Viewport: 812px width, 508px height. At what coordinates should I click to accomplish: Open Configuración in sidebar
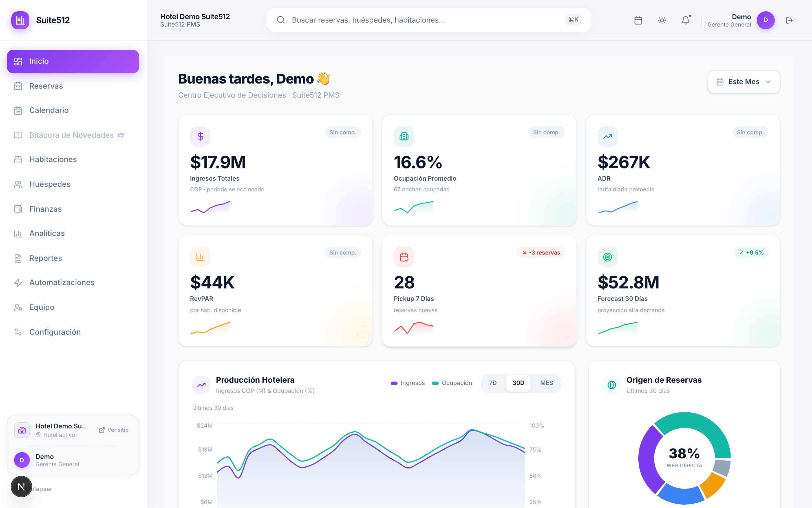coord(73,332)
